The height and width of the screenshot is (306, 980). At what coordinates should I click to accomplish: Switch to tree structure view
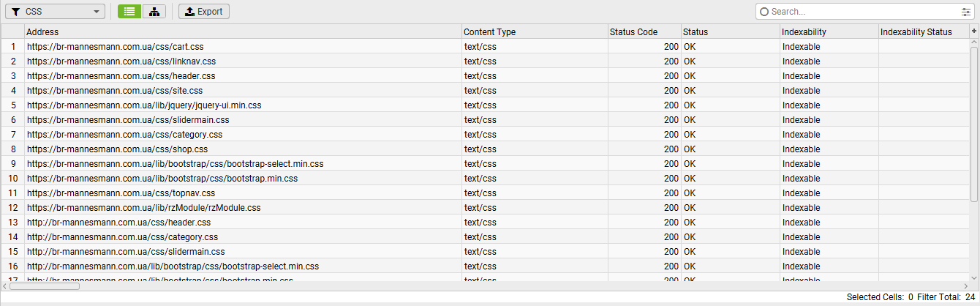[154, 12]
